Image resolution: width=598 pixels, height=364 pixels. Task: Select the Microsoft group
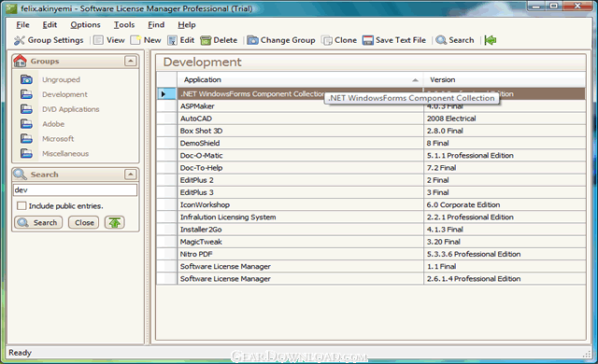pyautogui.click(x=58, y=138)
